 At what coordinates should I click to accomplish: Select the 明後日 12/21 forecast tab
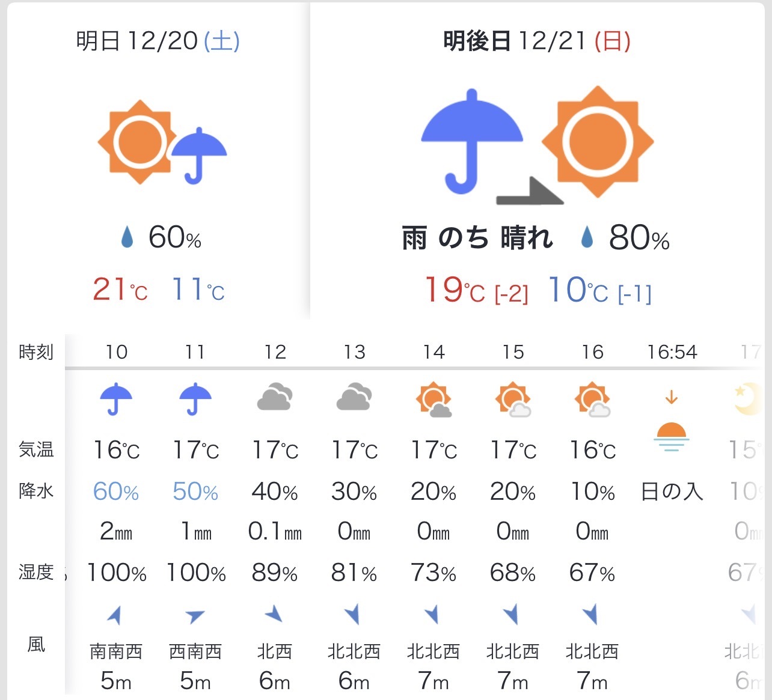pos(536,41)
